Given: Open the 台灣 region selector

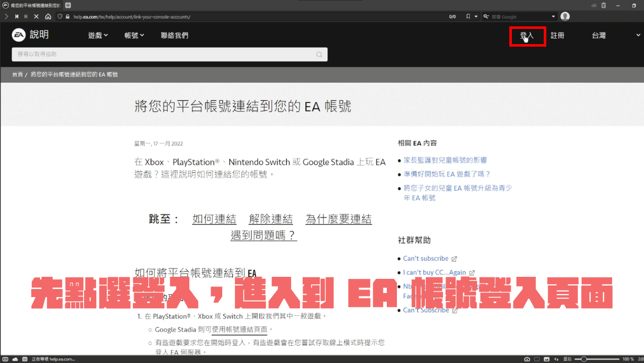Looking at the screenshot, I should [x=616, y=35].
